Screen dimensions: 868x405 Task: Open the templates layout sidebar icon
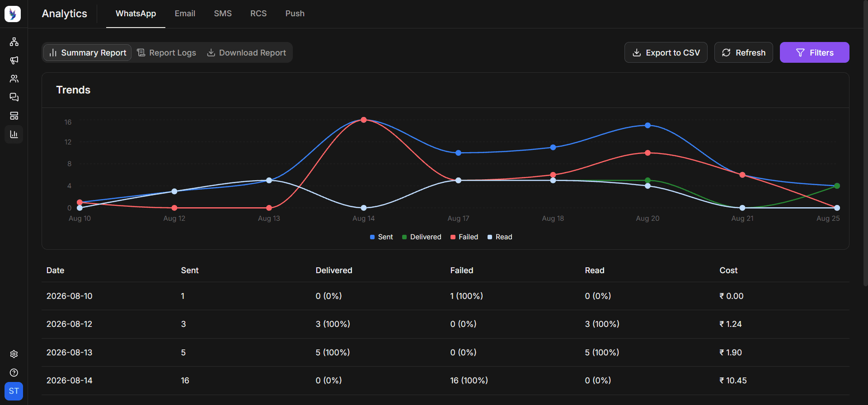coord(14,116)
